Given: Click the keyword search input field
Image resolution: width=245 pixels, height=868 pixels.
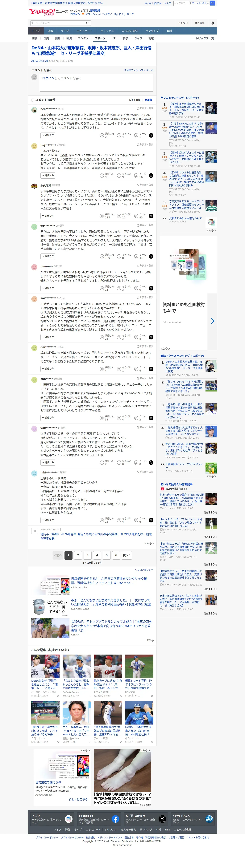Looking at the screenshot, I should 57,23.
